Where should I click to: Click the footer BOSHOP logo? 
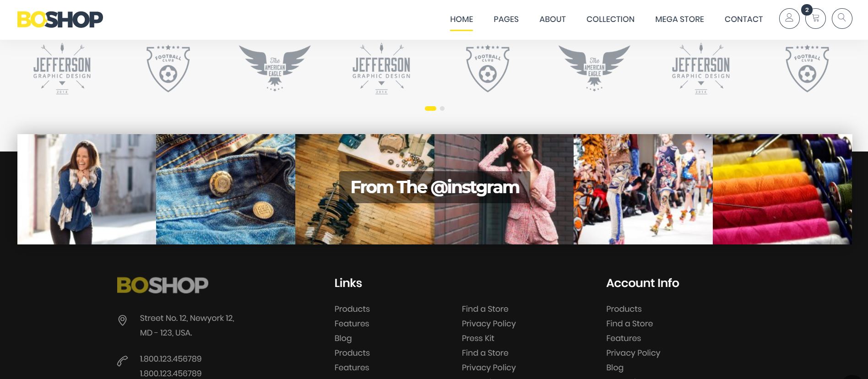click(x=163, y=285)
